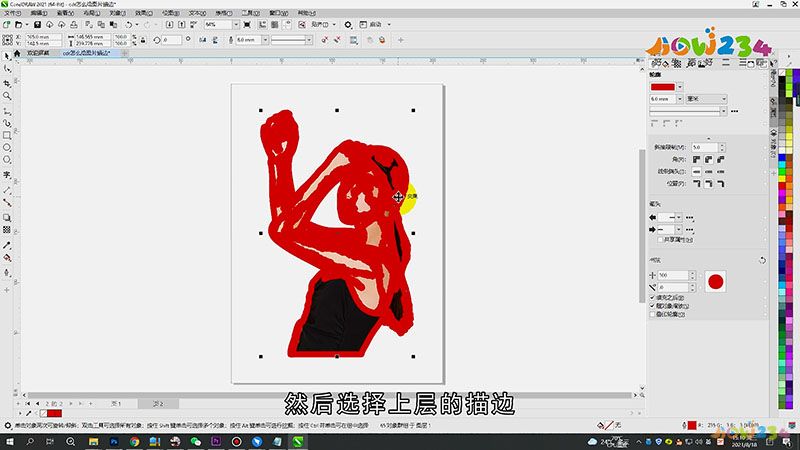Select the Polygon tool in toolbox
Image resolution: width=800 pixels, height=450 pixels.
tap(7, 160)
